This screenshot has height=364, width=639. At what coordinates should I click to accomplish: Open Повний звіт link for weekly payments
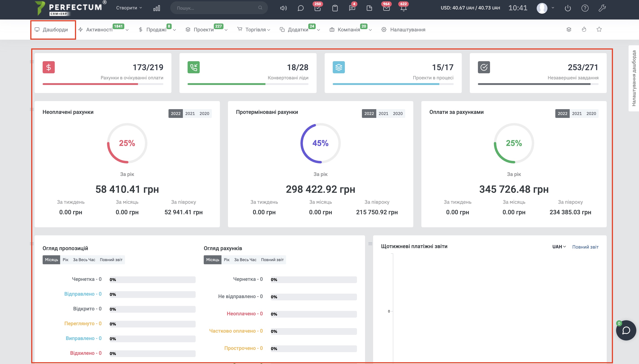coord(585,247)
